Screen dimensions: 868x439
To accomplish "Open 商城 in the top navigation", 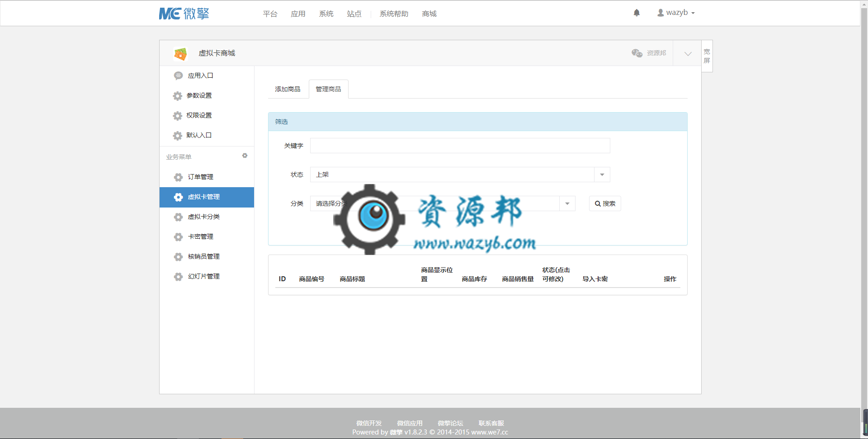I will 429,14.
